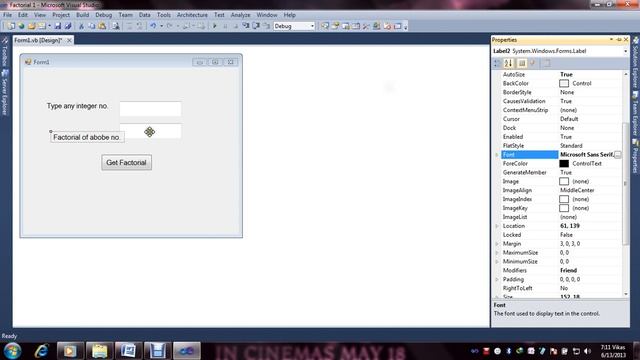Click the Save All toolbar icon

coord(68,26)
